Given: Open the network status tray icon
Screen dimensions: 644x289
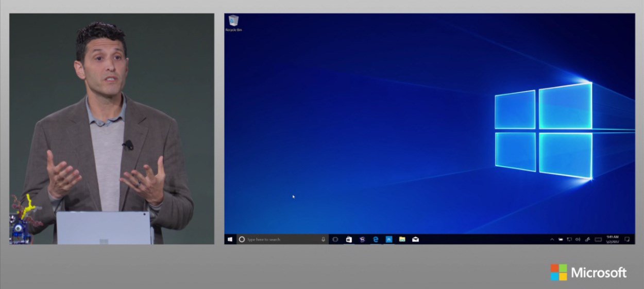Looking at the screenshot, I should (569, 239).
